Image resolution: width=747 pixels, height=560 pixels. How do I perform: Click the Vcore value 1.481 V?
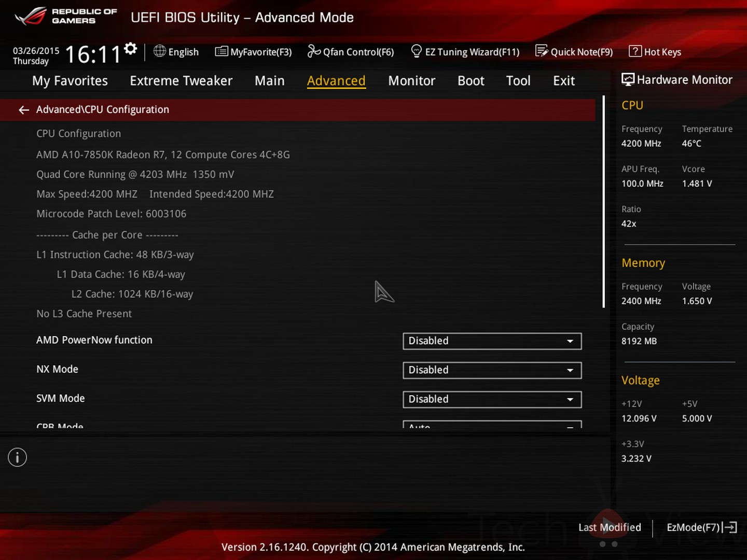coord(697,184)
